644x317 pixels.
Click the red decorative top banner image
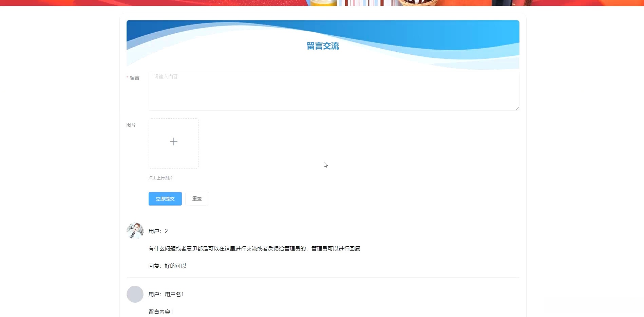click(x=204, y=3)
